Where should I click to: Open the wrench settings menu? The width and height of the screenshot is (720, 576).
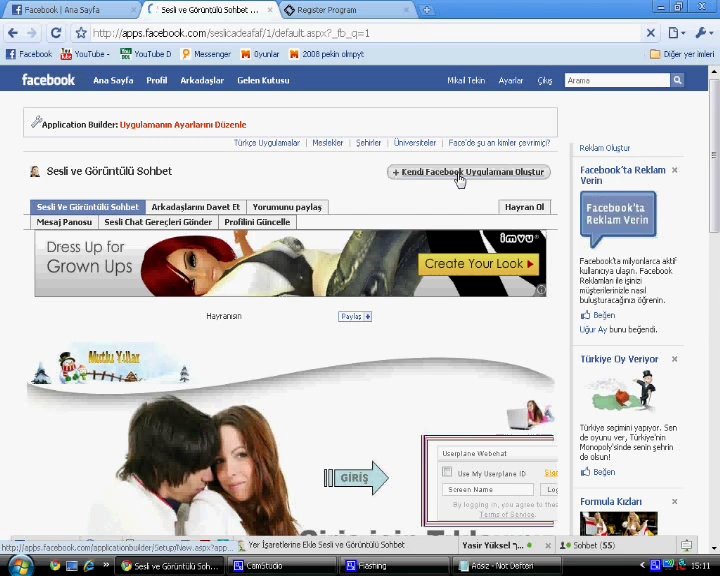(x=704, y=33)
